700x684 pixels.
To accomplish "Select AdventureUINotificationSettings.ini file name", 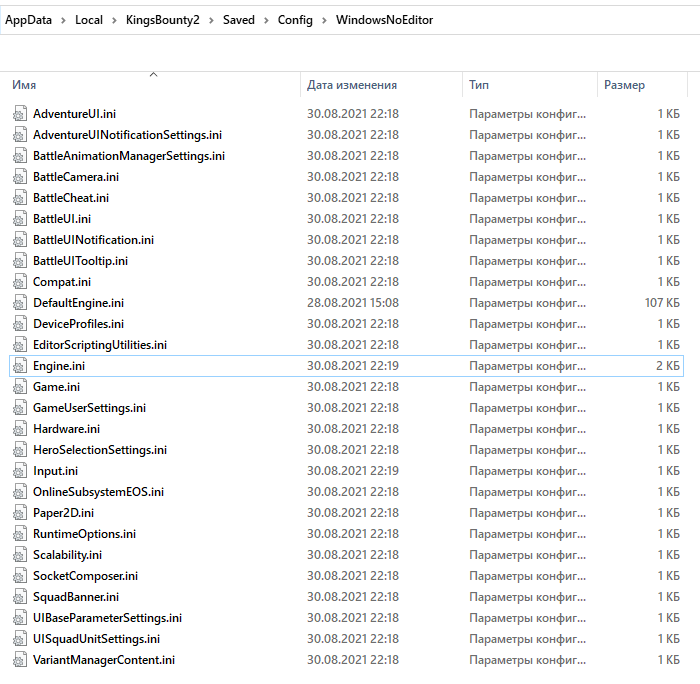I will (127, 135).
